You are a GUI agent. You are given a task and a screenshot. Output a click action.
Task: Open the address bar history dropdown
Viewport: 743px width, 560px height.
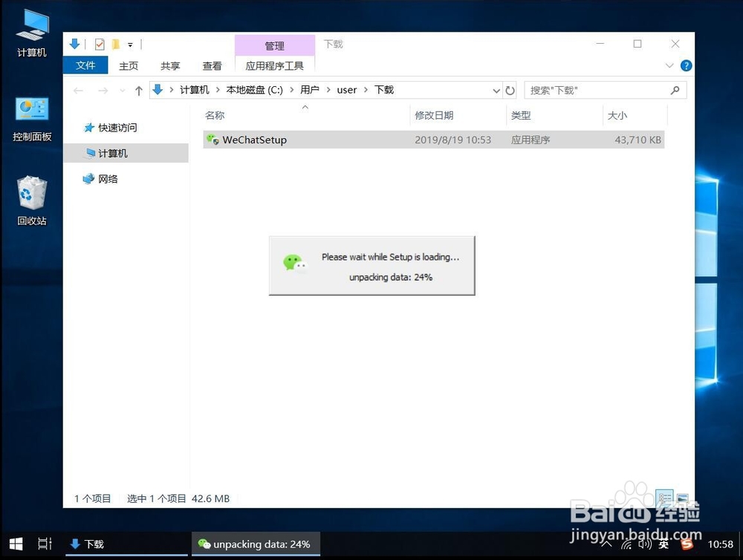[x=496, y=91]
